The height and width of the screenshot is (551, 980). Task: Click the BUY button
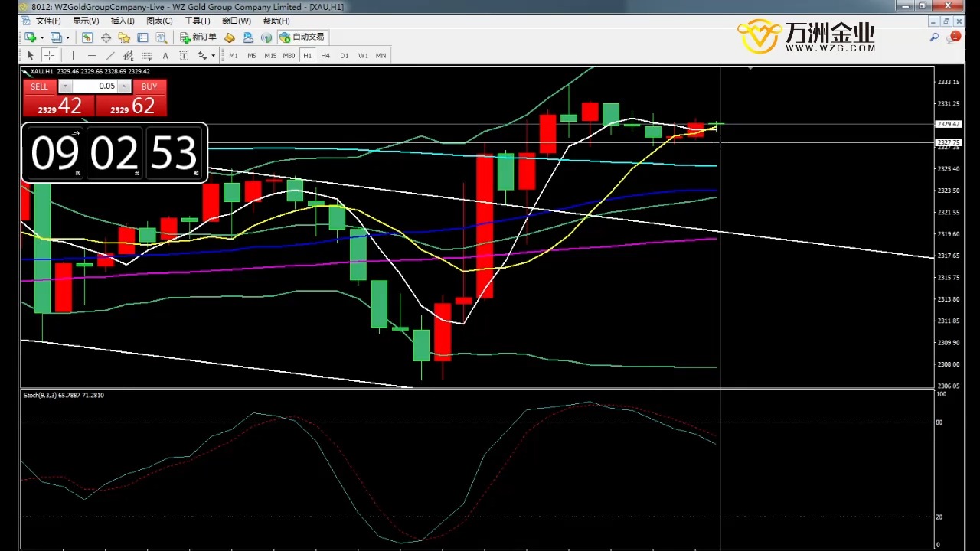[x=149, y=86]
